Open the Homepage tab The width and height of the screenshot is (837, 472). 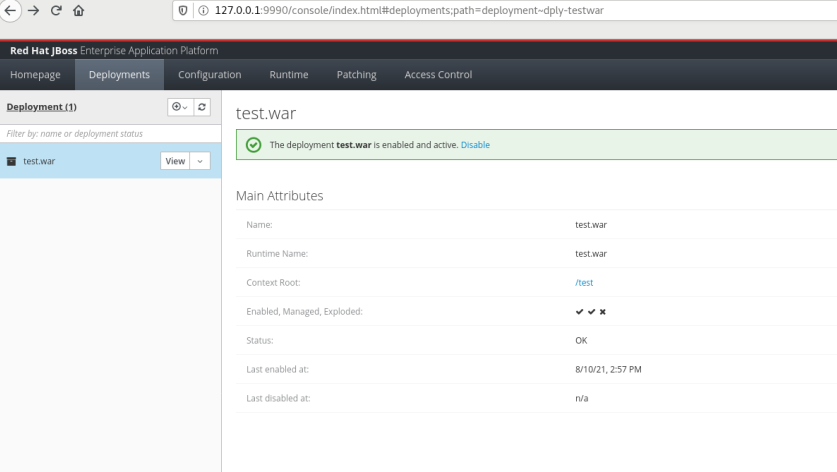coord(35,75)
